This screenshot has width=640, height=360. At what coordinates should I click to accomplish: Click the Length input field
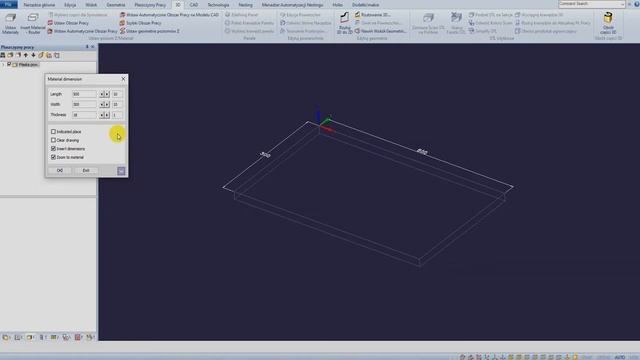point(84,94)
